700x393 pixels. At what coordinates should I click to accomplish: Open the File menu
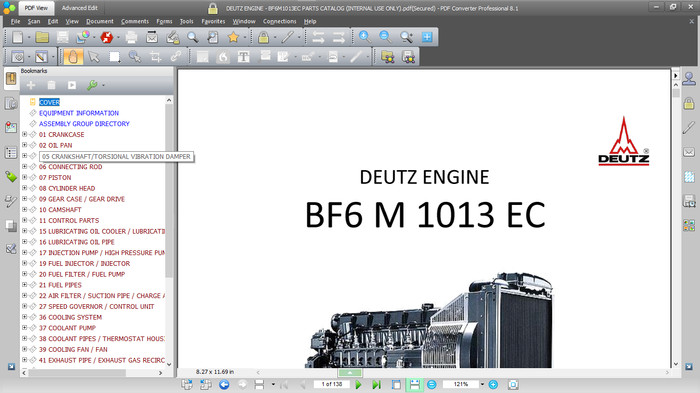click(15, 21)
